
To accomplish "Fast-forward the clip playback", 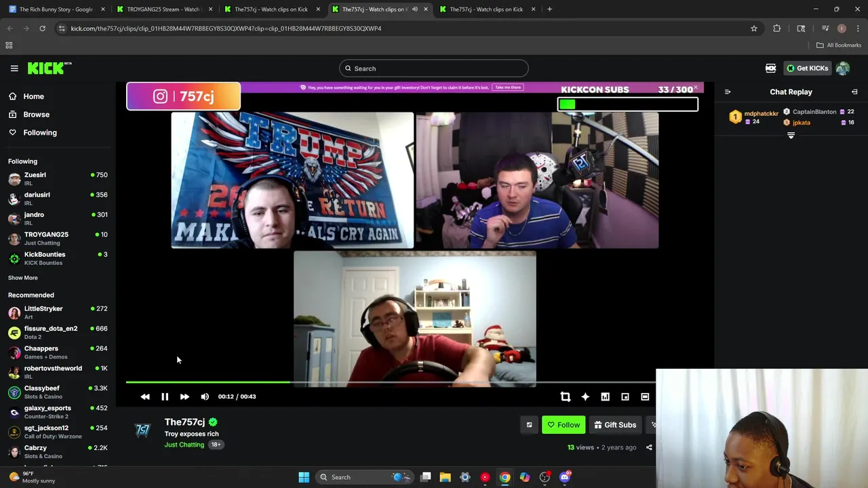I will pyautogui.click(x=184, y=396).
